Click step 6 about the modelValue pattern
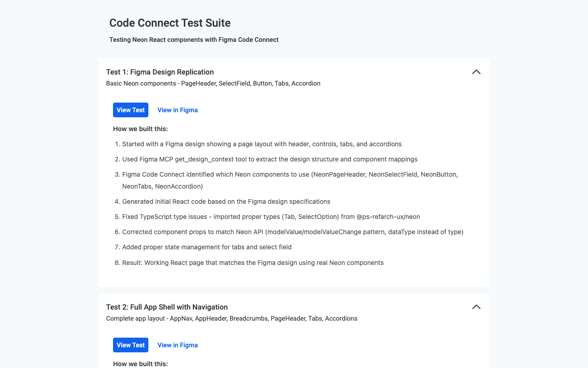588x368 pixels. pyautogui.click(x=293, y=232)
